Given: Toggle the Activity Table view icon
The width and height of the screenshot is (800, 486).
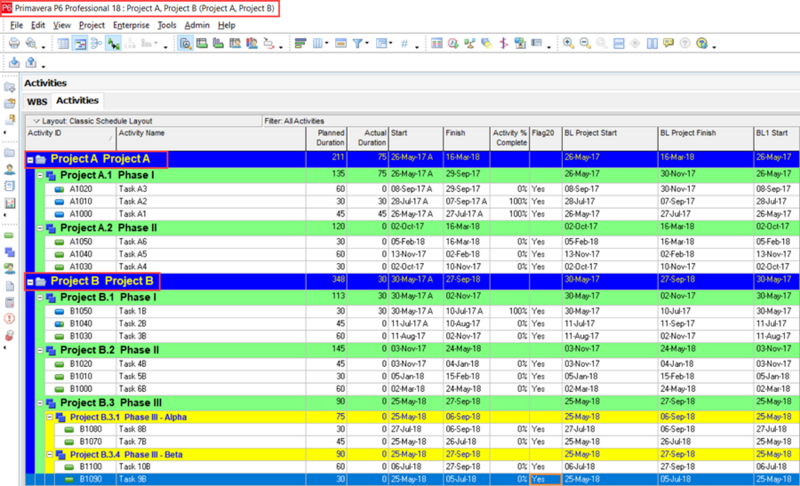Looking at the screenshot, I should (63, 44).
